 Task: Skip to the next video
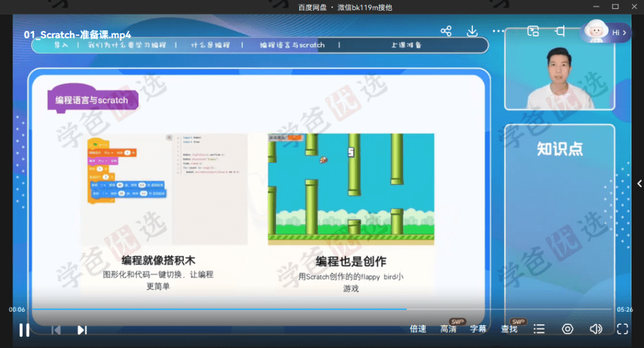tap(82, 330)
